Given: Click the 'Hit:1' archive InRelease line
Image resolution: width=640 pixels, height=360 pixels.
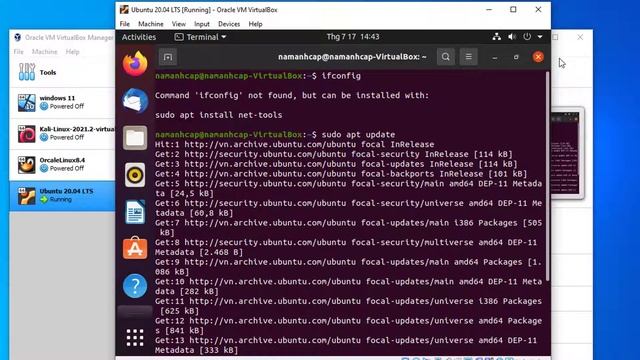Looking at the screenshot, I should pos(294,144).
